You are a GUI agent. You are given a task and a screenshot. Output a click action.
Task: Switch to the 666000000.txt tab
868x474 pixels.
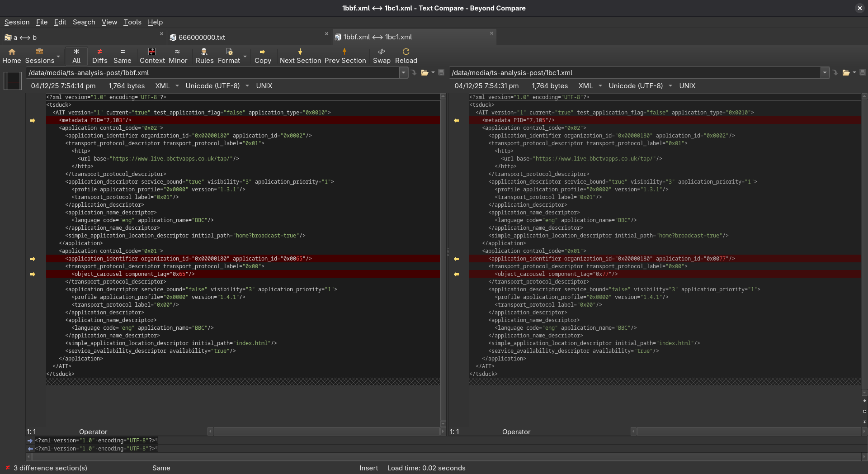[202, 38]
